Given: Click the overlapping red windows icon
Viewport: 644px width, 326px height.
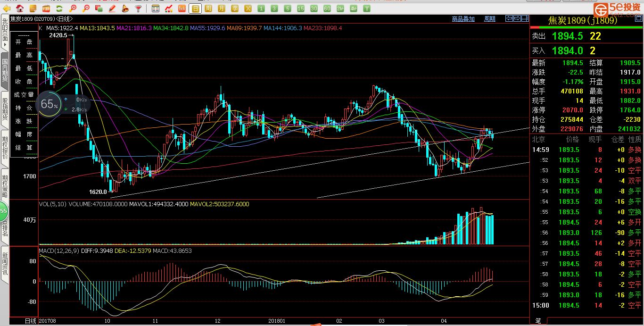Looking at the screenshot, I should click(99, 8).
